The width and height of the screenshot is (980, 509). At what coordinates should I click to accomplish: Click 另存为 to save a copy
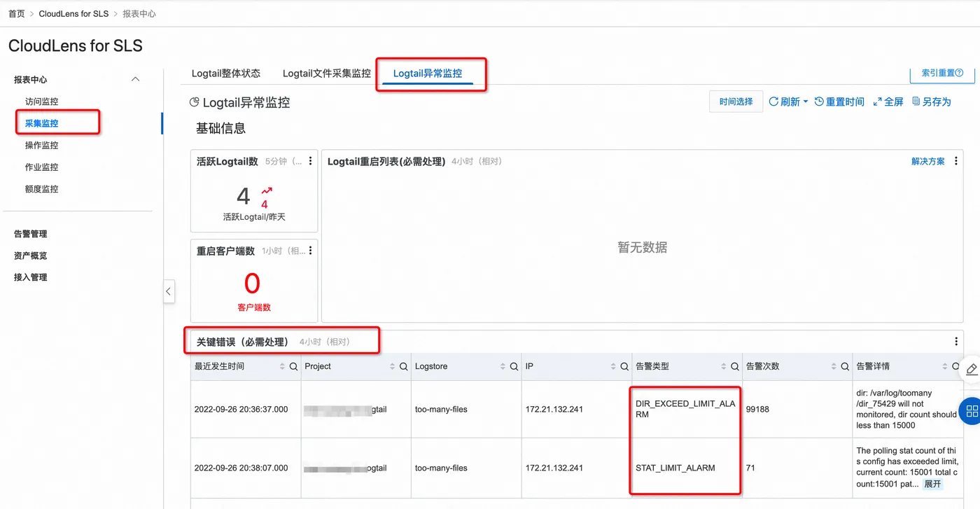pyautogui.click(x=932, y=102)
